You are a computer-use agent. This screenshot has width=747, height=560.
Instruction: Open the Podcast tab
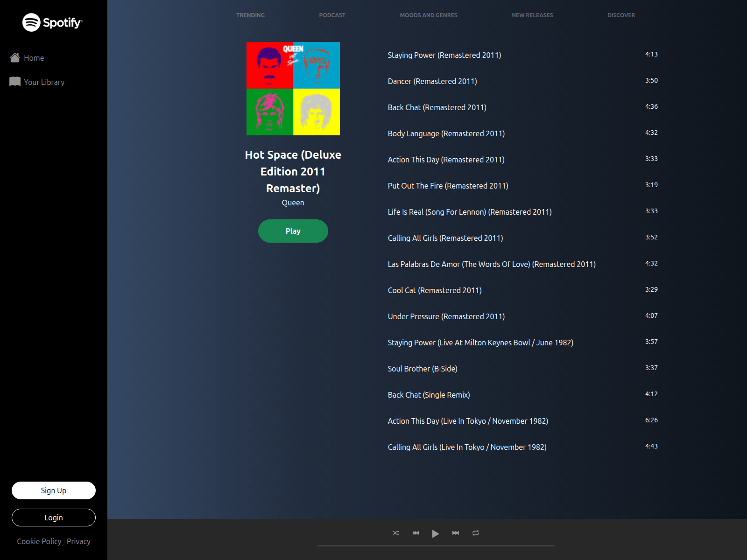332,15
